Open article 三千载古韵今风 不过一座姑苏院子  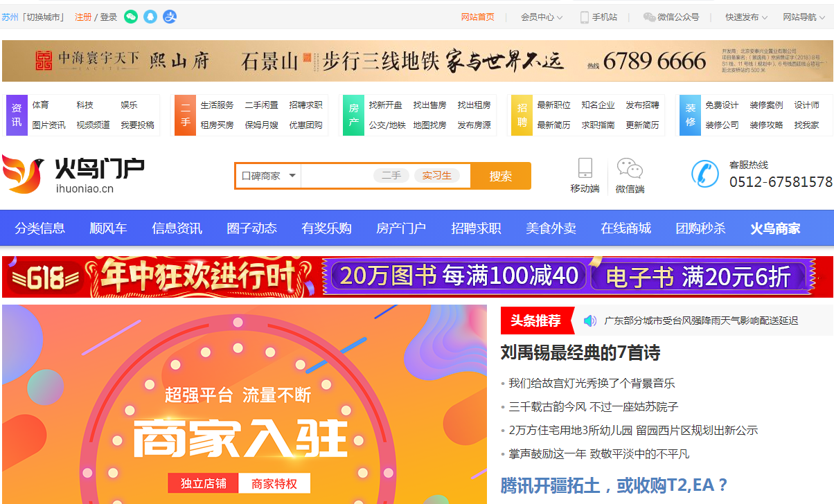(x=594, y=406)
